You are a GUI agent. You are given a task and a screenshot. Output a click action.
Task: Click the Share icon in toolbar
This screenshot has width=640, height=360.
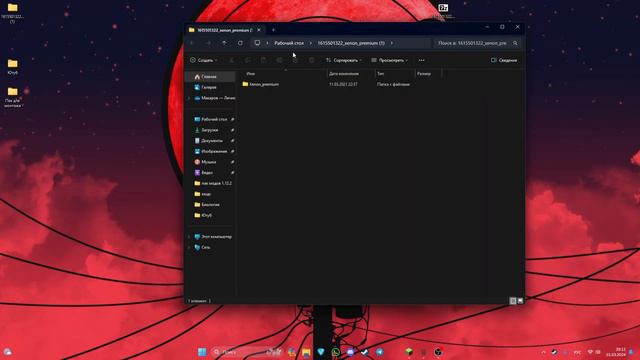295,60
